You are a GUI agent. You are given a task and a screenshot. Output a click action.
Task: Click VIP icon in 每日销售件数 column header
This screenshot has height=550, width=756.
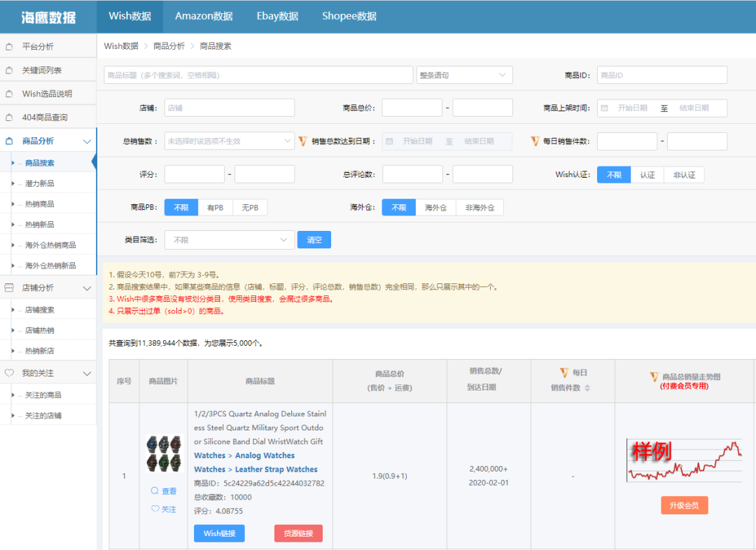(564, 372)
